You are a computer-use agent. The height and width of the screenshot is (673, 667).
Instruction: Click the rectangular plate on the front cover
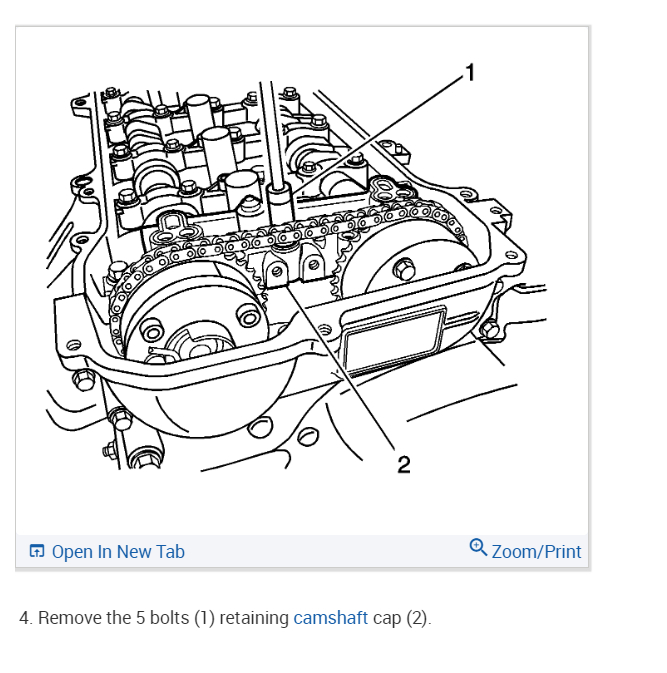[394, 339]
